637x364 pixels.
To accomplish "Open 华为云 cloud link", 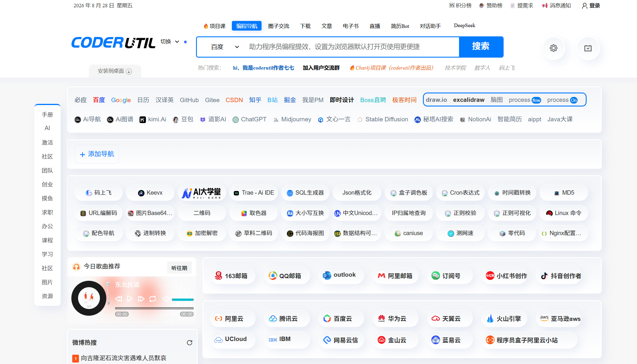I will 396,319.
